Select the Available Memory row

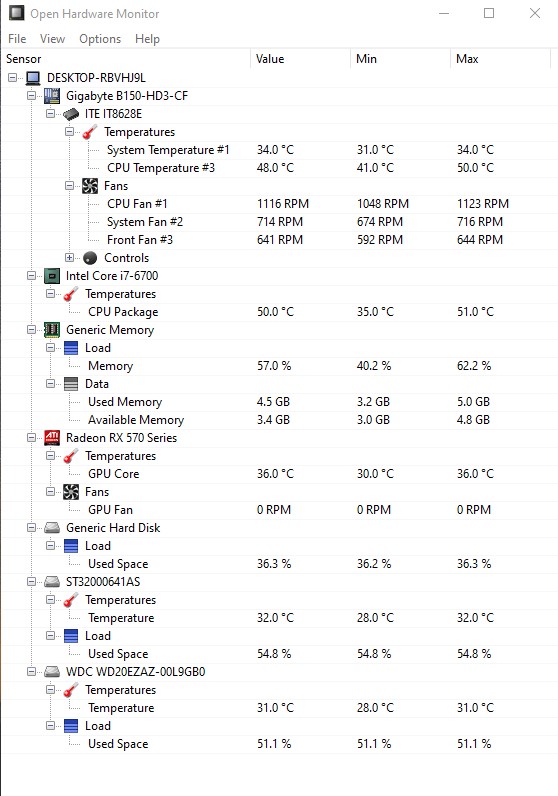[277, 420]
